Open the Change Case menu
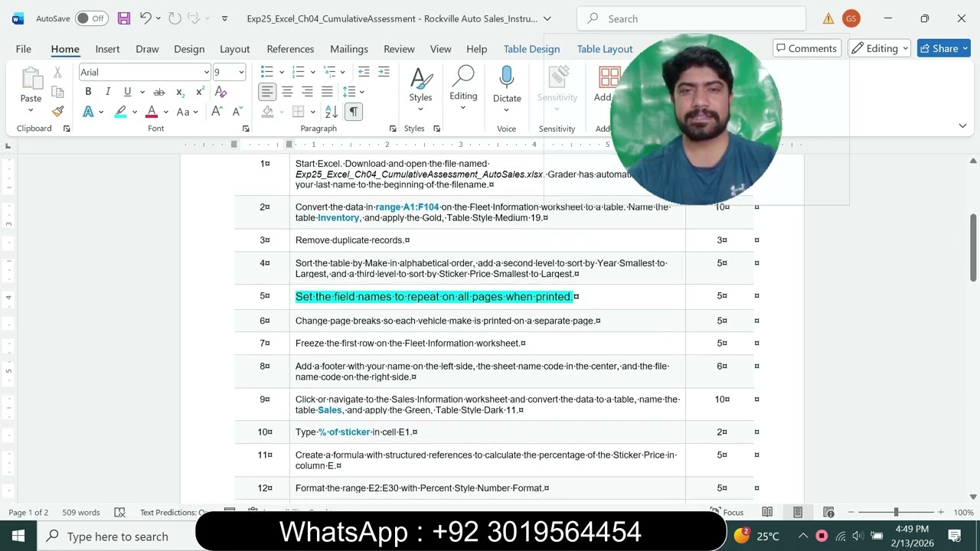Viewport: 980px width, 551px height. [187, 112]
